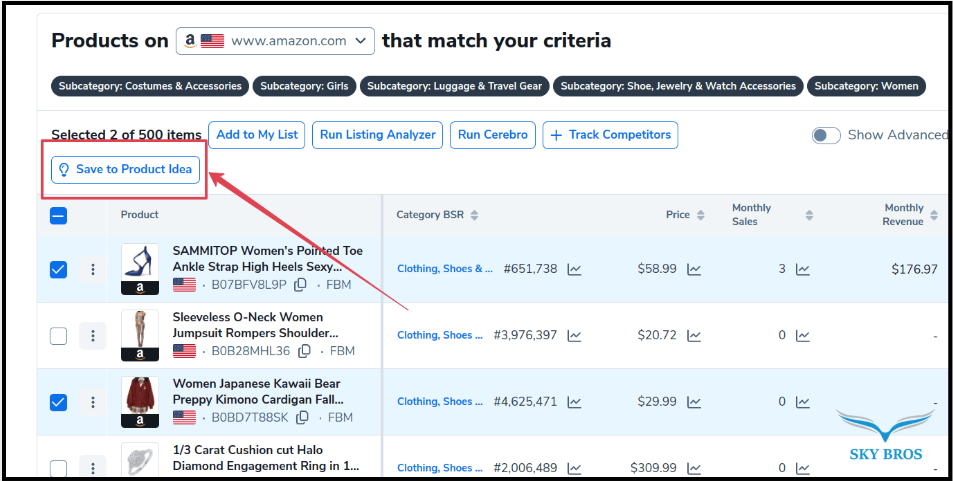Viewport: 953px width, 481px height.
Task: Open three-dot menu for SAMMITOP row
Action: click(x=93, y=269)
